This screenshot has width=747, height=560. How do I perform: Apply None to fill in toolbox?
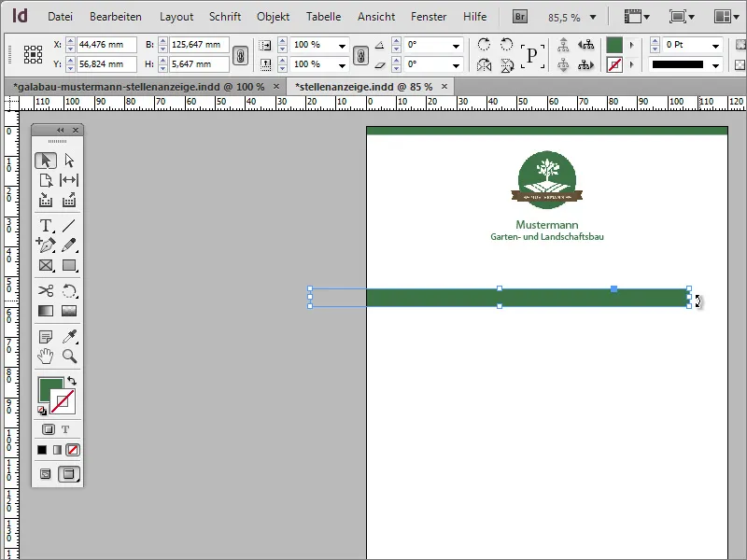click(73, 449)
